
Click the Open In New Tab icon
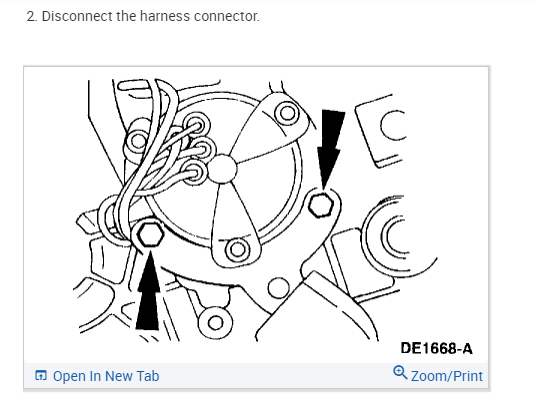click(x=41, y=376)
